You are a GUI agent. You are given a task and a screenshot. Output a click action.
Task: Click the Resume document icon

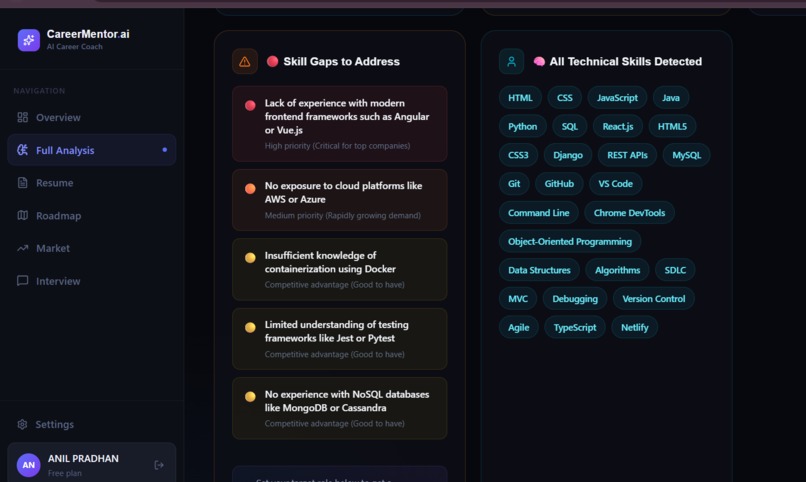(23, 182)
